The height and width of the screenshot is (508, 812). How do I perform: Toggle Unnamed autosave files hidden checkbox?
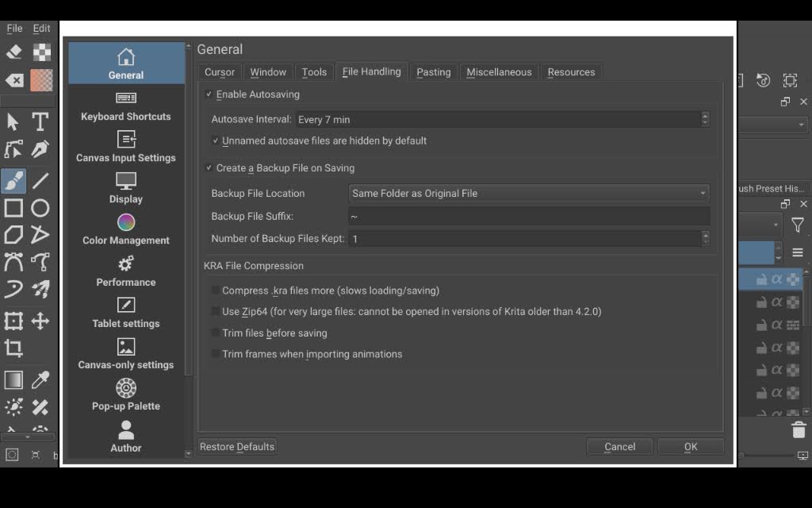coord(216,140)
